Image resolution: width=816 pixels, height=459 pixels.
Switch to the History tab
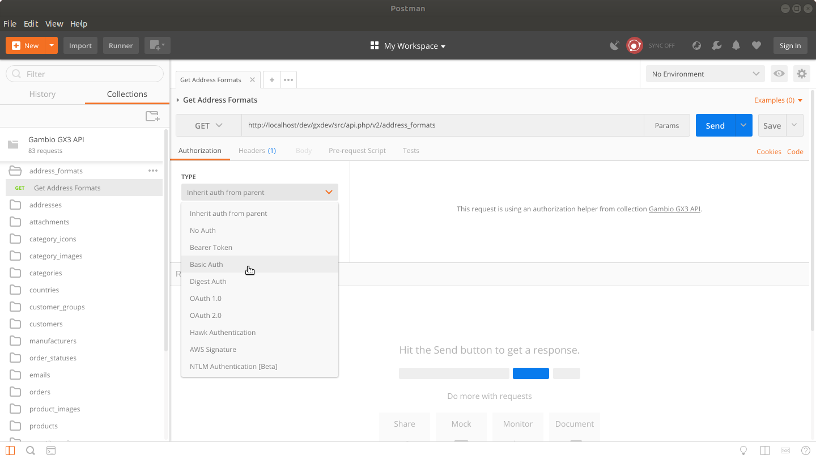pyautogui.click(x=42, y=94)
